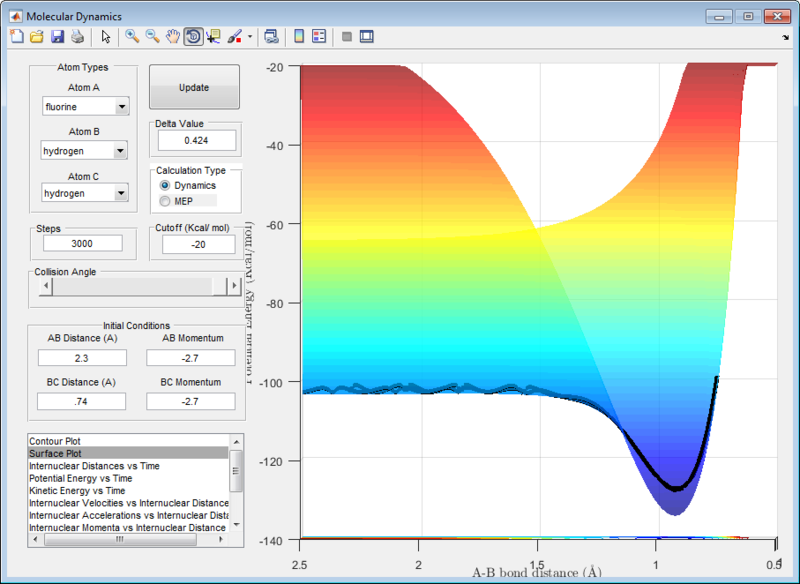The image size is (800, 584).
Task: Save the figure with the floppy icon
Action: click(57, 37)
